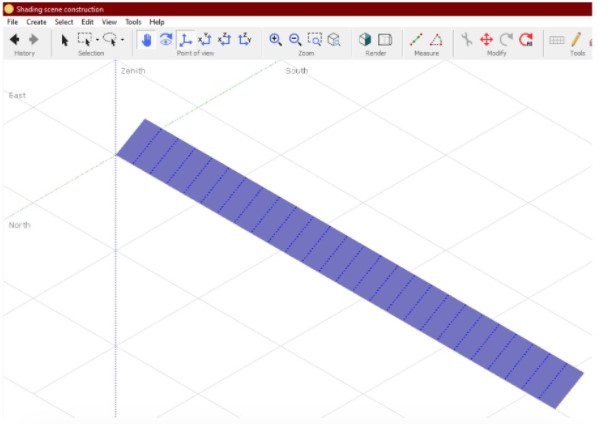
Task: Activate the pan hand tool
Action: tap(145, 40)
